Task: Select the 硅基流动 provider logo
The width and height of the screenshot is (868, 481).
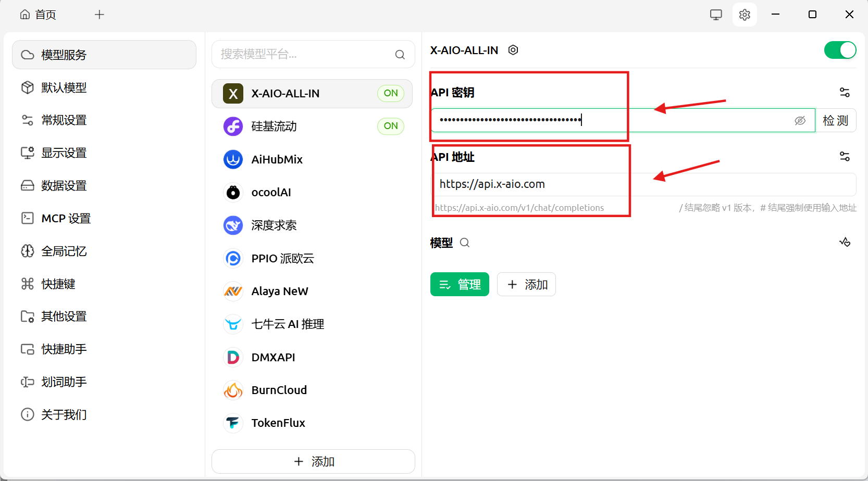Action: pyautogui.click(x=233, y=126)
